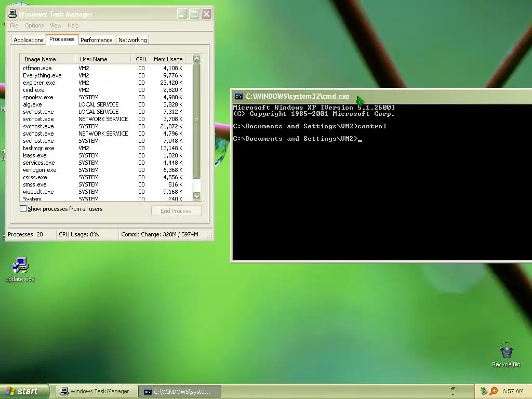Viewport: 532px width, 399px height.
Task: Select svchost.exe using 3,708 K memory
Action: click(x=106, y=119)
